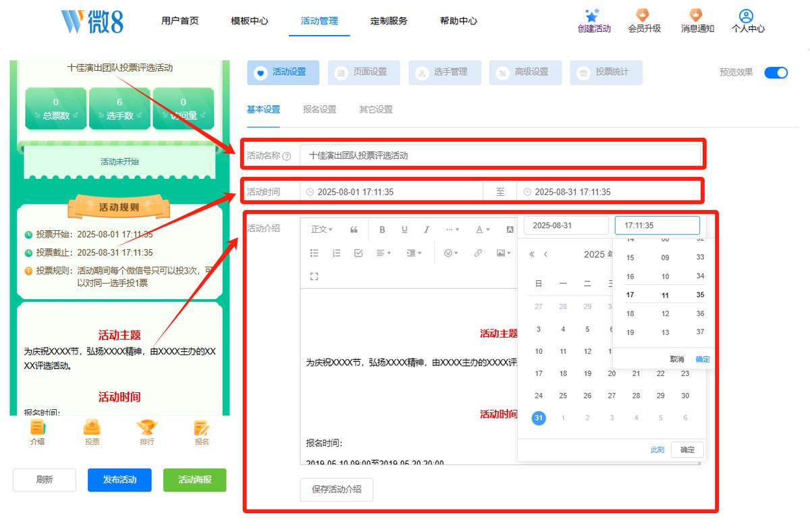Screen dimensions: 810x532
Task: Go to previous year with double-arrow
Action: coord(532,255)
